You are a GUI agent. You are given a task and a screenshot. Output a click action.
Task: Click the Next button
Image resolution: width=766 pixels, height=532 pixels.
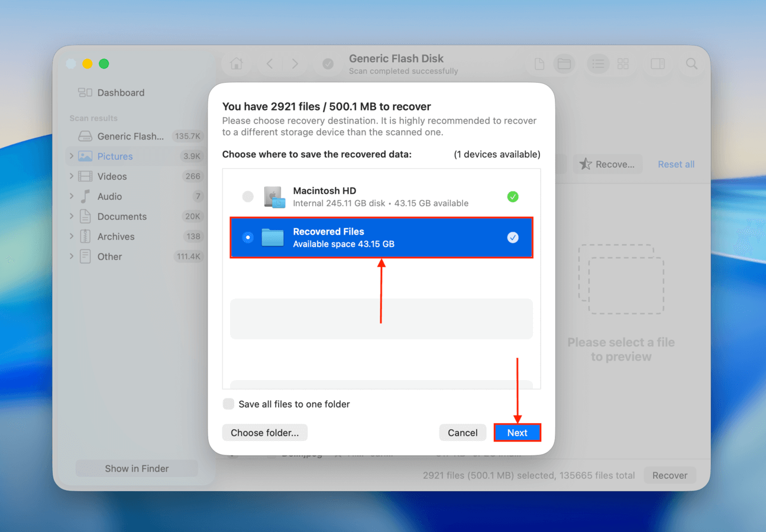pos(517,432)
